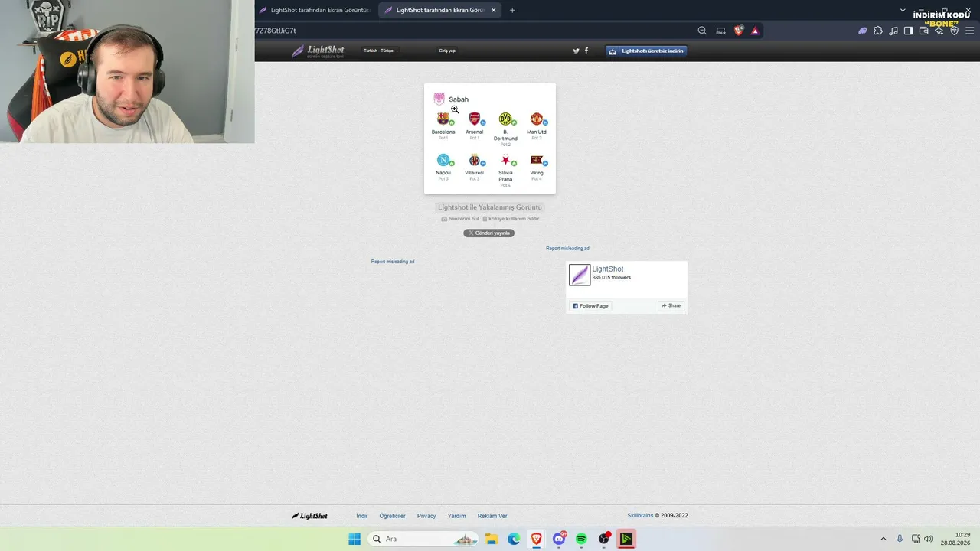Open File Explorer from the taskbar
This screenshot has width=980, height=551.
tap(492, 539)
